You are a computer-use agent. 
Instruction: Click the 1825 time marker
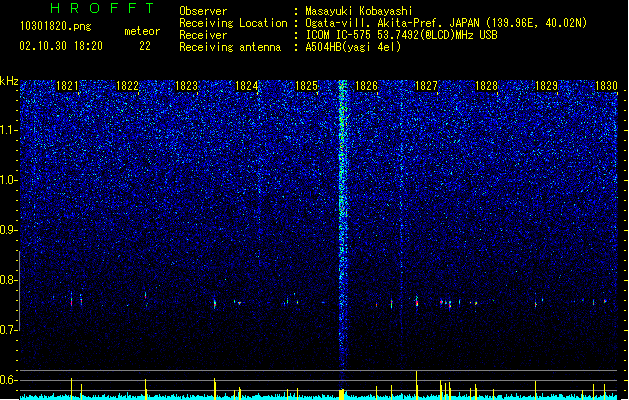(306, 86)
